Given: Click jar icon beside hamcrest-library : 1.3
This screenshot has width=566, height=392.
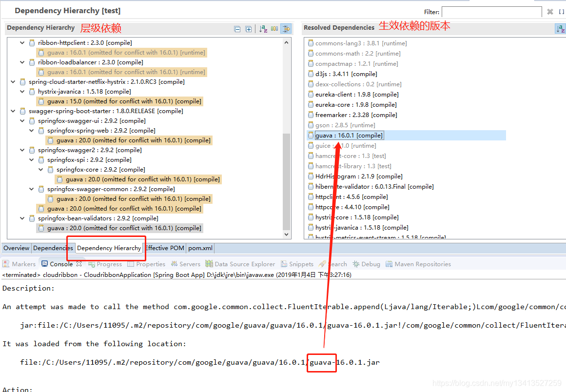Looking at the screenshot, I should point(311,166).
